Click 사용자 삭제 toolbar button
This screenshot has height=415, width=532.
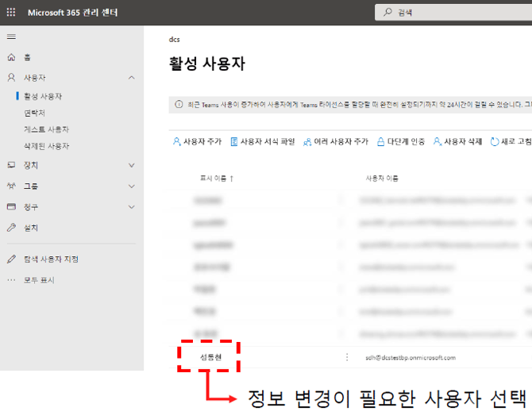[x=457, y=141]
